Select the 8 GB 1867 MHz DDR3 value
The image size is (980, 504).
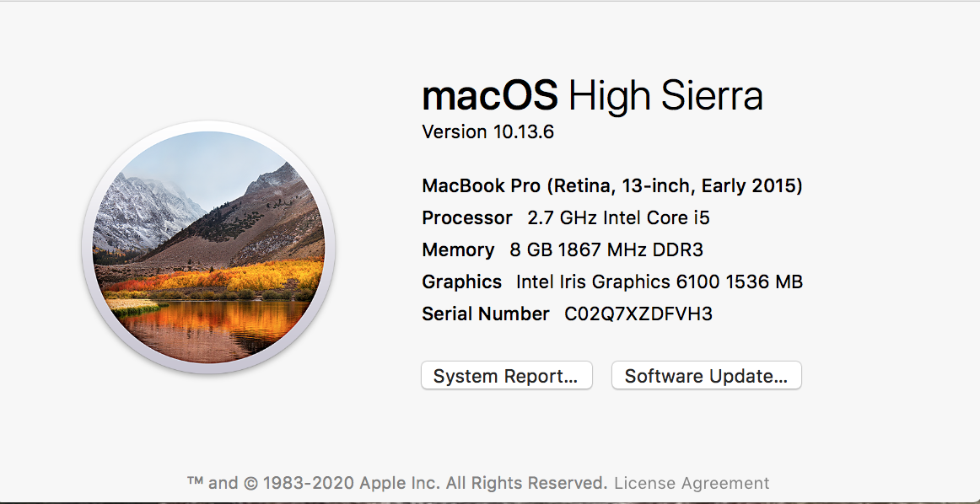606,249
